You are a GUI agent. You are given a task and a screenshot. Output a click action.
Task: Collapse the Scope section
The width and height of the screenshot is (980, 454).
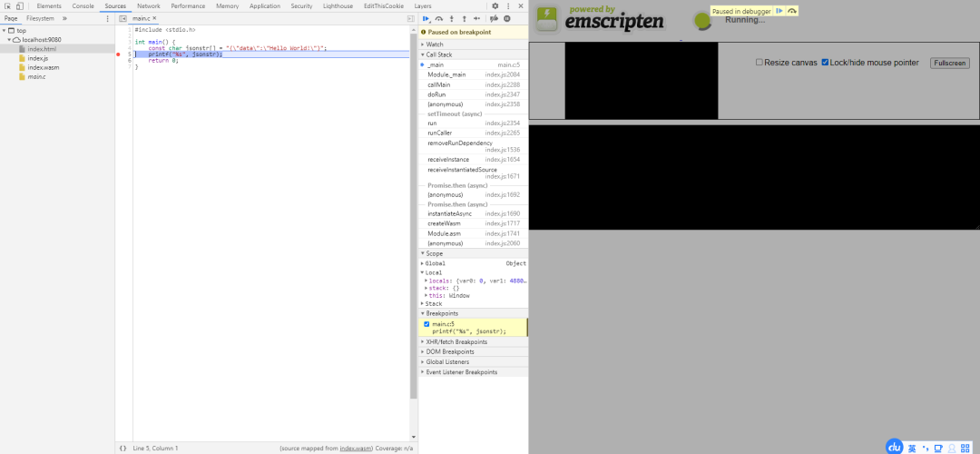[473, 254]
